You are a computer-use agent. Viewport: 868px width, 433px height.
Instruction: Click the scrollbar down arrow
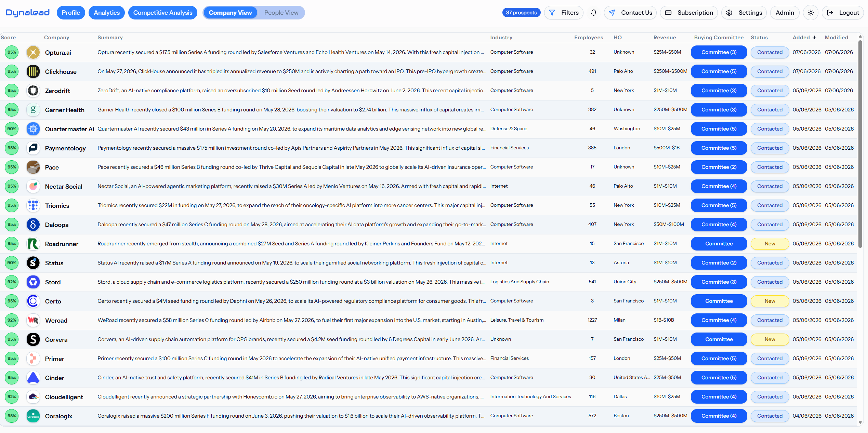tap(860, 423)
